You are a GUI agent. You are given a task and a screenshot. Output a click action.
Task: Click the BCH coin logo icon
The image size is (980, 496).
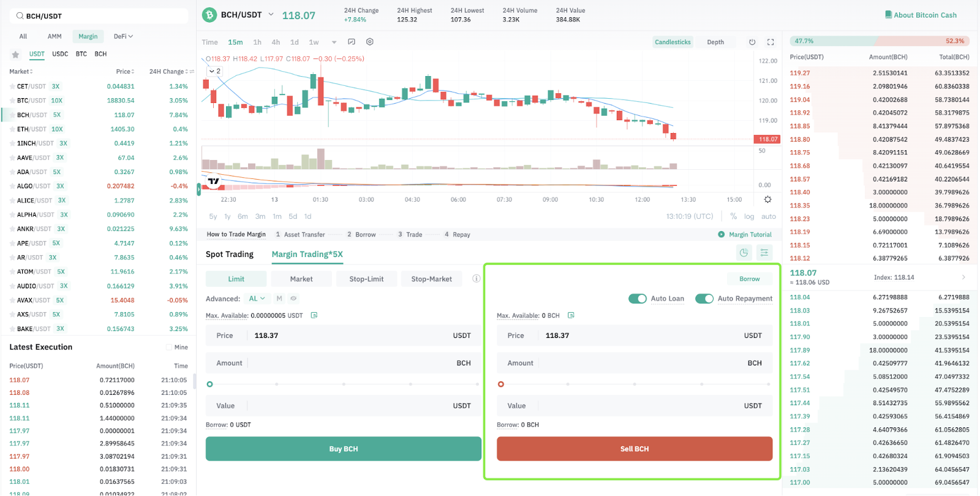pyautogui.click(x=209, y=15)
